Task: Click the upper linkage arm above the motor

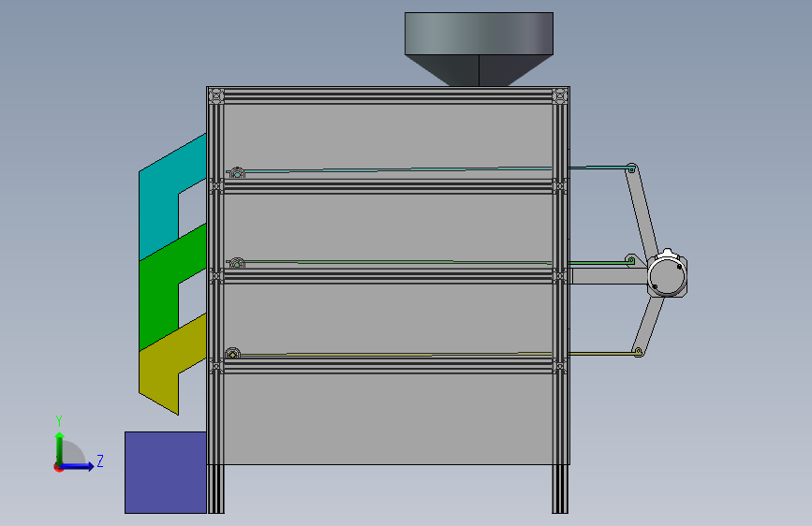Action: coord(642,212)
